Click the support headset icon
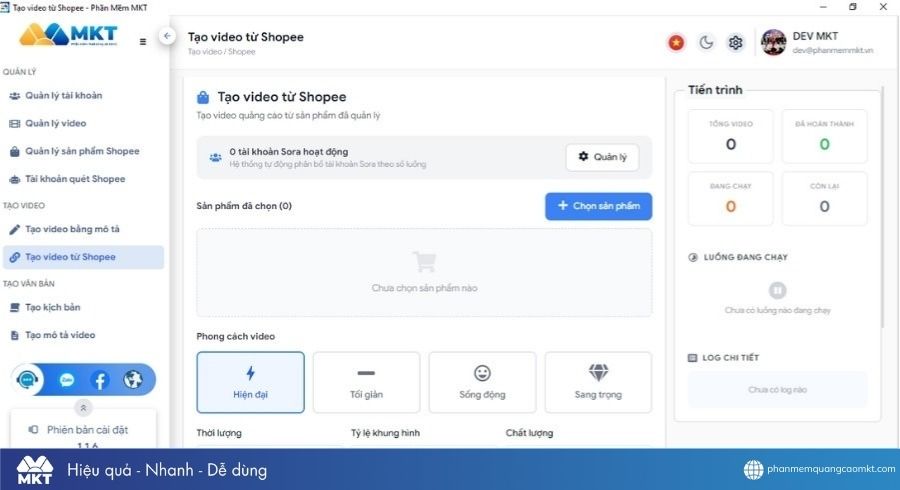 [x=27, y=379]
